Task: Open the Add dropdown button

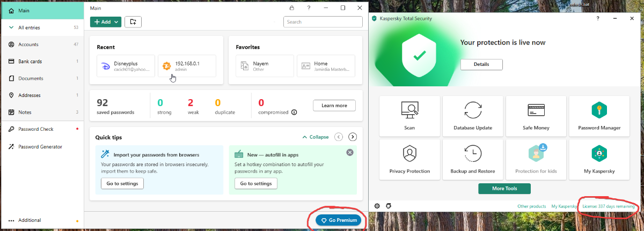Action: pyautogui.click(x=105, y=22)
